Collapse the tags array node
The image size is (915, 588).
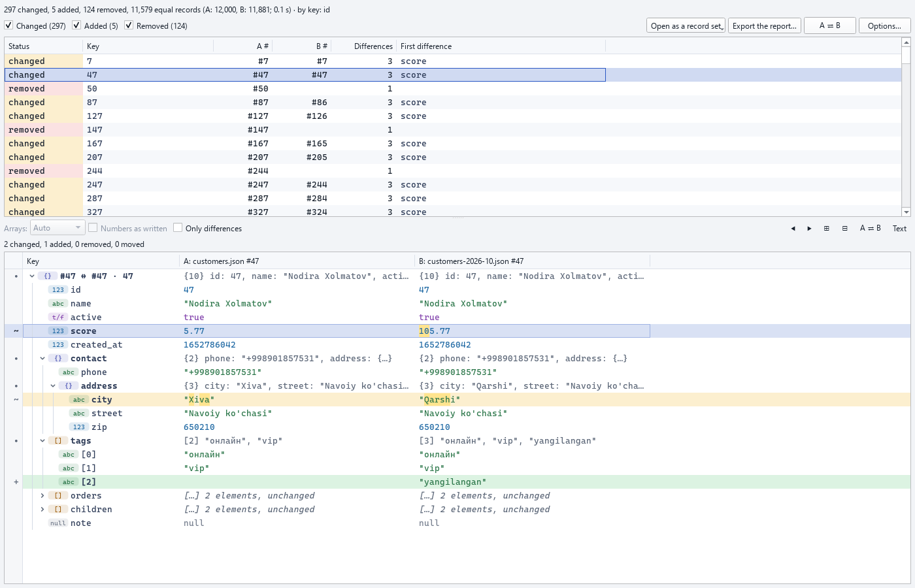tap(42, 441)
